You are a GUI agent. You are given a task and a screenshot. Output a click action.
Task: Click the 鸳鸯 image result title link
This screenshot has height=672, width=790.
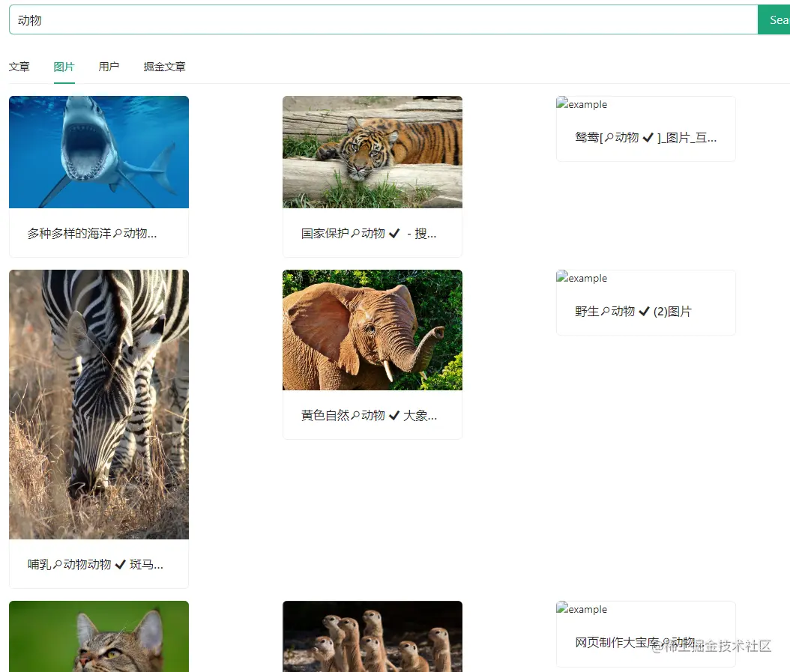coord(645,137)
